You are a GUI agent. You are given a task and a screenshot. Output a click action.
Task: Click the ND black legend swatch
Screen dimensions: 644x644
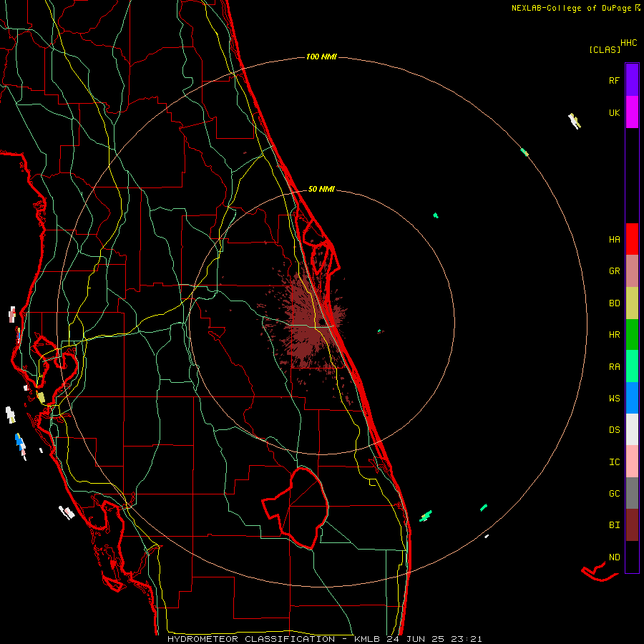pos(632,557)
